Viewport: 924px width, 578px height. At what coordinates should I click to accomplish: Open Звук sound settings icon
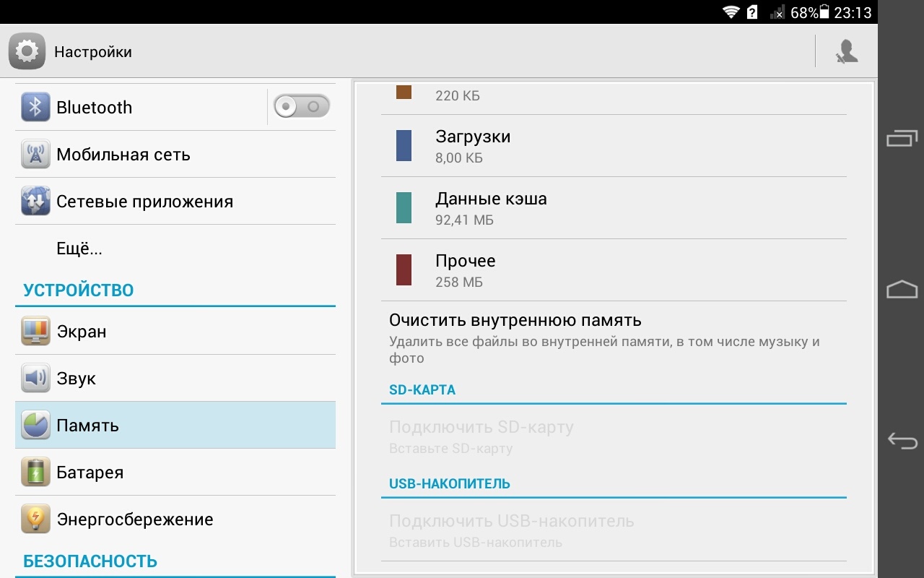[35, 379]
